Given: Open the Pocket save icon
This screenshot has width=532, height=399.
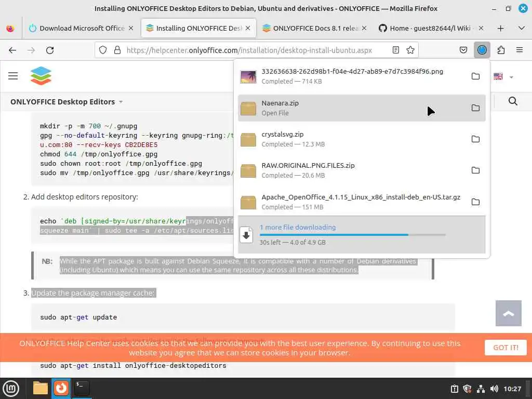Looking at the screenshot, I should 463,50.
